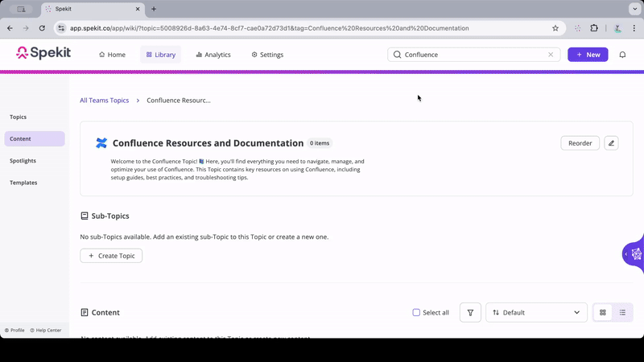Open the notifications bell
The height and width of the screenshot is (362, 644).
pyautogui.click(x=622, y=55)
